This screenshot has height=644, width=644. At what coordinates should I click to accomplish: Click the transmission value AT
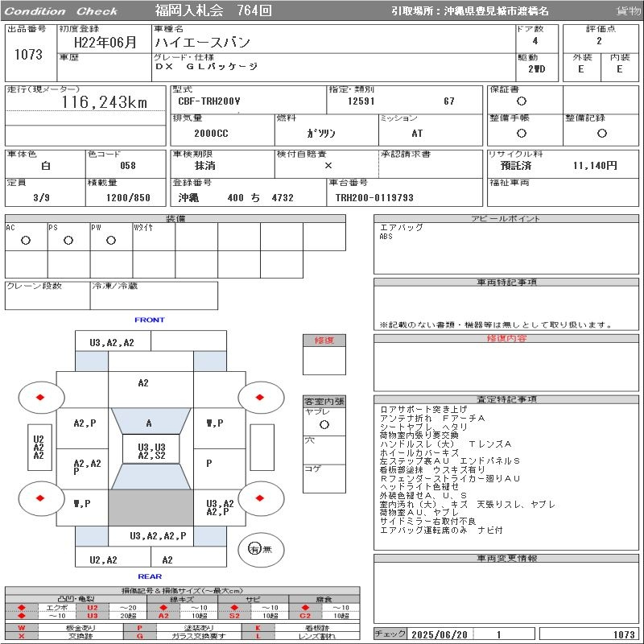(417, 133)
